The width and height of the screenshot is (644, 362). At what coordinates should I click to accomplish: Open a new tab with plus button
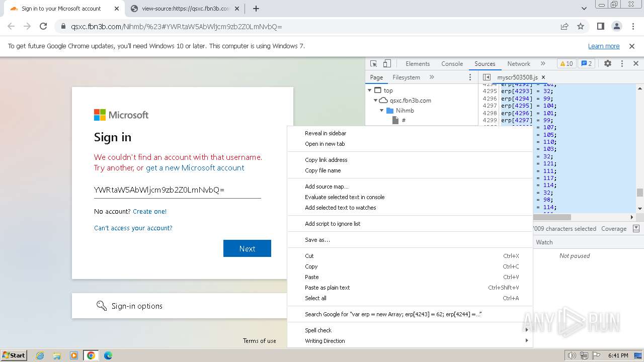pos(256,9)
